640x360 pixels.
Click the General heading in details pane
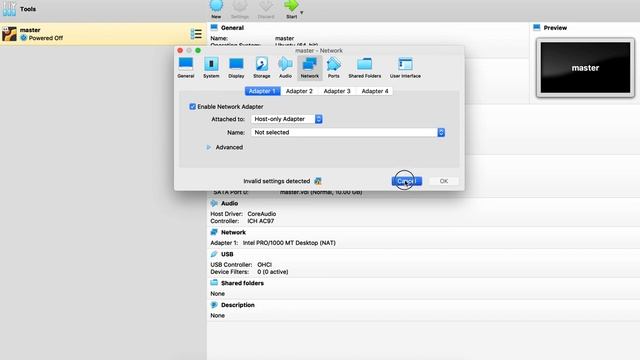pos(232,28)
